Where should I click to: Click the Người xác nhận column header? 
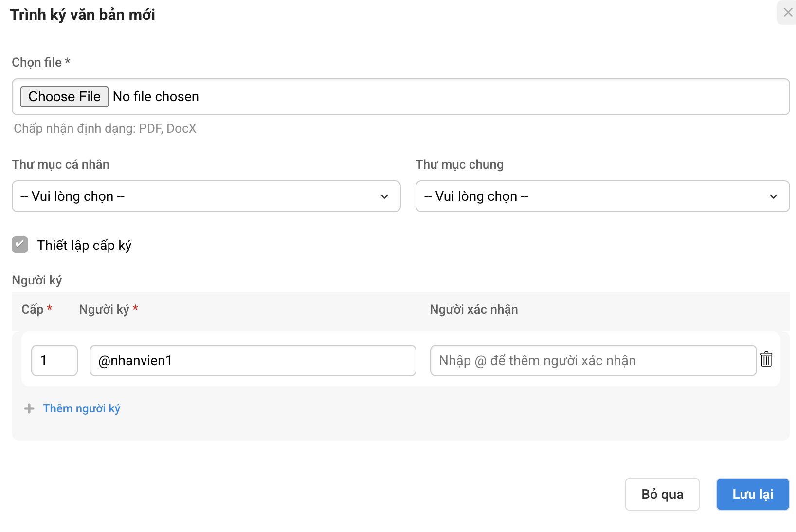pos(473,310)
